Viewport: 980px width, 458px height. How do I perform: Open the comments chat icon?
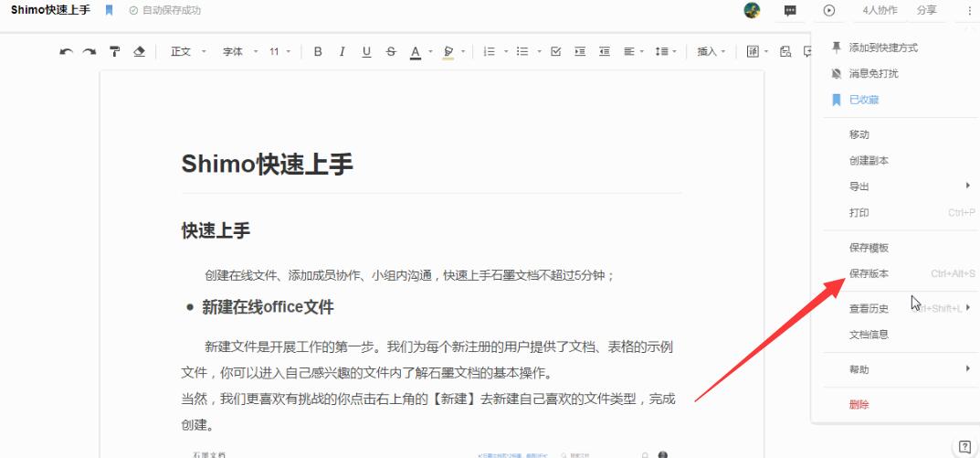[790, 11]
